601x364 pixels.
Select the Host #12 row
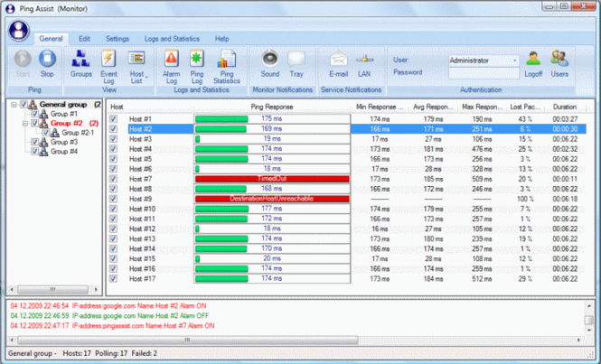(x=348, y=229)
